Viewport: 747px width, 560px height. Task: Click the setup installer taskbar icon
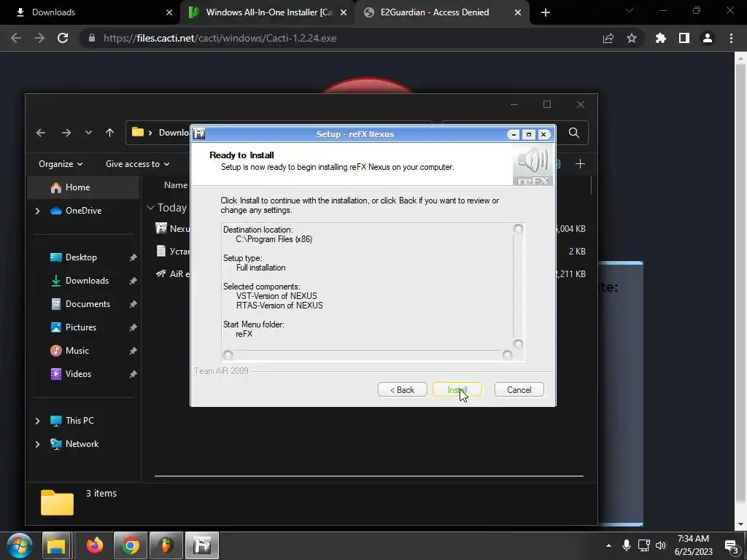202,545
